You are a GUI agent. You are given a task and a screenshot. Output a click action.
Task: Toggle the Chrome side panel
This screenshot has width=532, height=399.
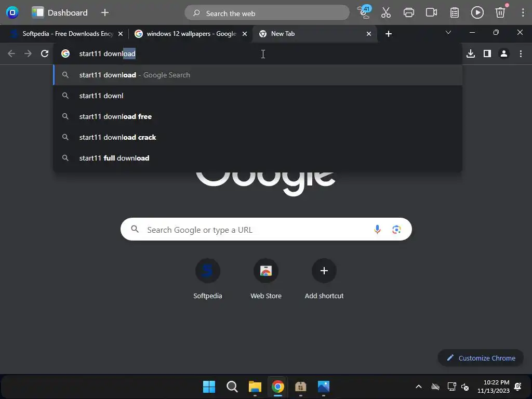[487, 54]
